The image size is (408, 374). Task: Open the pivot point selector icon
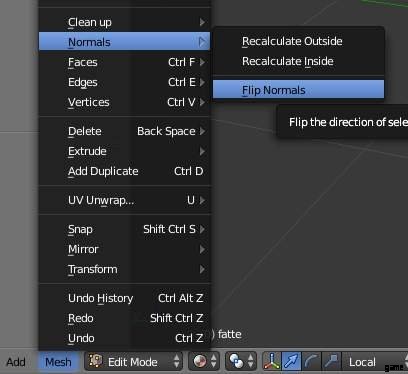241,361
